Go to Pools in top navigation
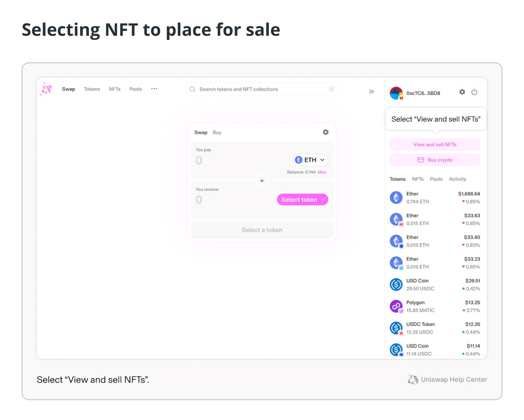This screenshot has height=420, width=524. tap(136, 89)
